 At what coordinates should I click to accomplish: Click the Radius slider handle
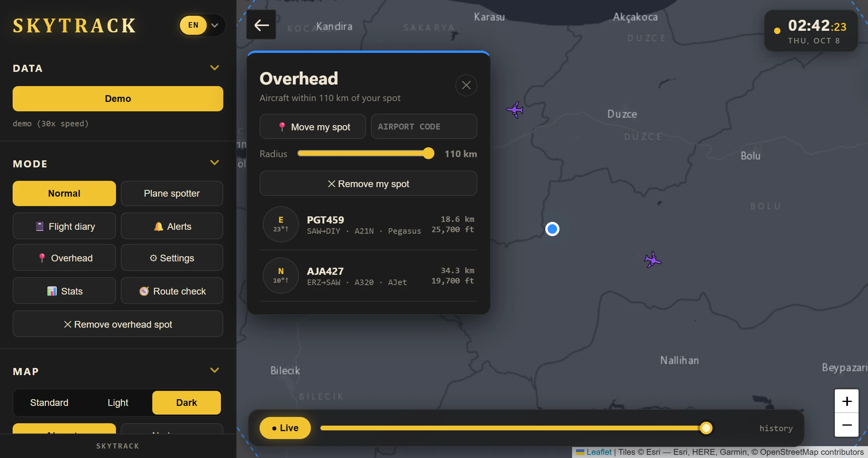[x=428, y=153]
